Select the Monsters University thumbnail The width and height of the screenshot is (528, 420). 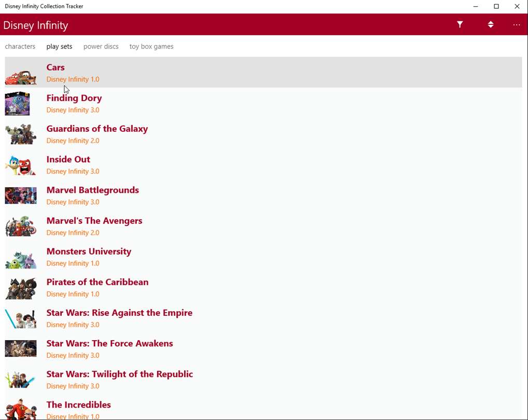[x=21, y=259]
